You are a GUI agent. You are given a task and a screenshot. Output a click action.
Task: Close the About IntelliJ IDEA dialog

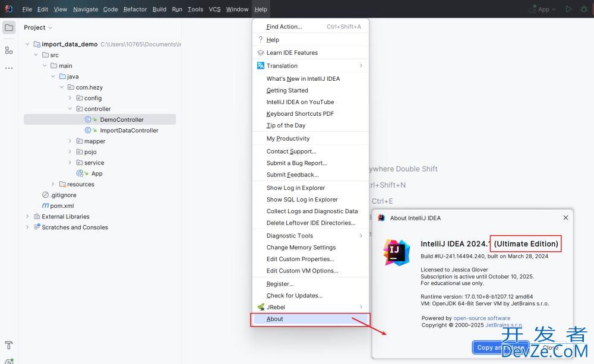coord(565,218)
